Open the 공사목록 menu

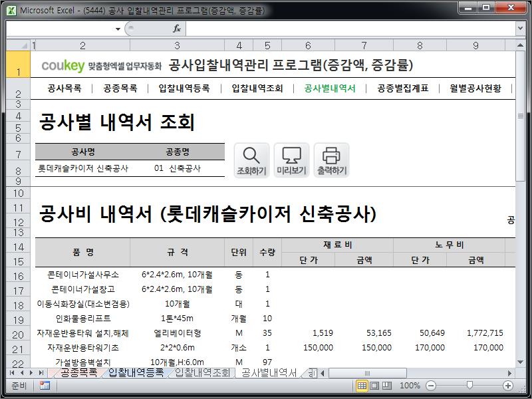(65, 88)
